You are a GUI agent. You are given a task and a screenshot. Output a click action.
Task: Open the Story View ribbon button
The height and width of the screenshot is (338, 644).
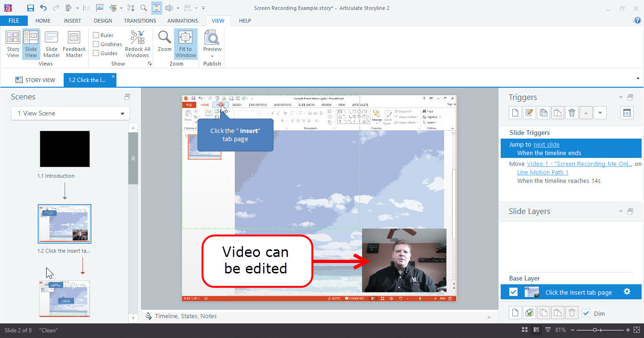coord(13,44)
